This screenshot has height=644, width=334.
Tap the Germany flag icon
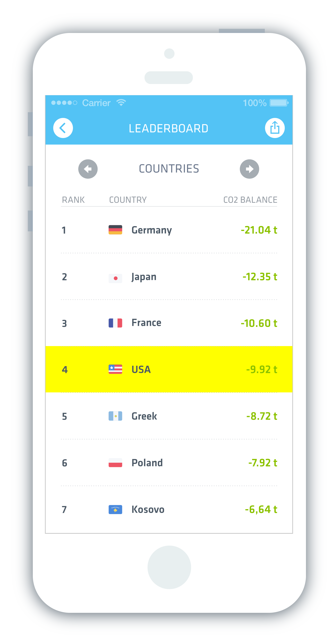click(x=115, y=230)
